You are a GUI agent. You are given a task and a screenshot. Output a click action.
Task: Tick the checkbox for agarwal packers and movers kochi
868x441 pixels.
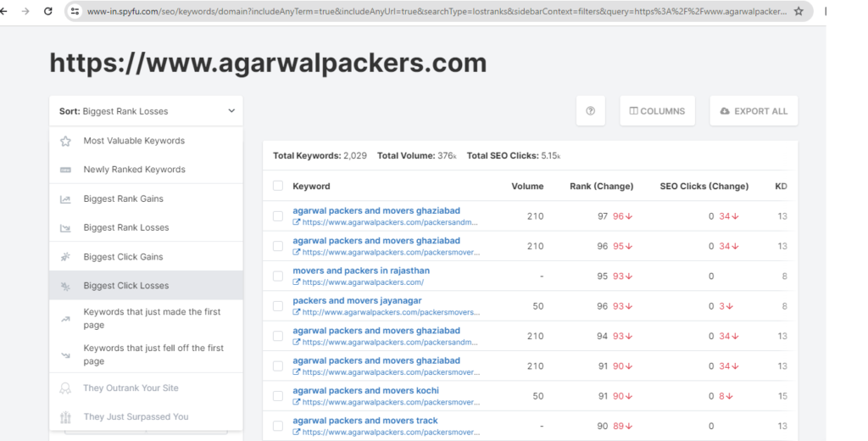point(278,396)
